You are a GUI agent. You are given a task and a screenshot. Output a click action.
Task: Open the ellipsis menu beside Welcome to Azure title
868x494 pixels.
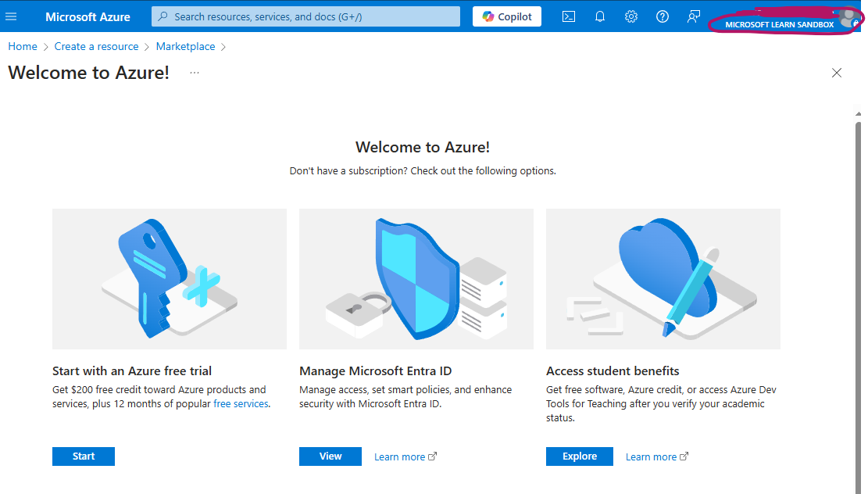point(195,73)
